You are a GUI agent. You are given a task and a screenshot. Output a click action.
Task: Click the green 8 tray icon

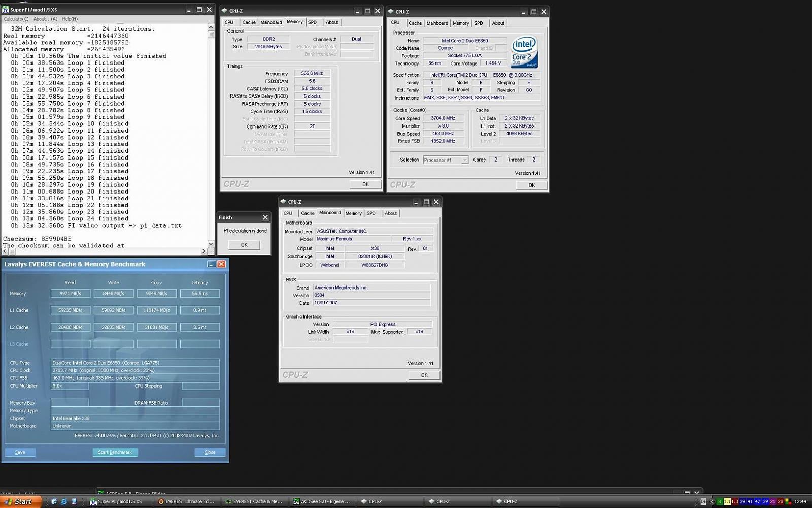coord(720,502)
